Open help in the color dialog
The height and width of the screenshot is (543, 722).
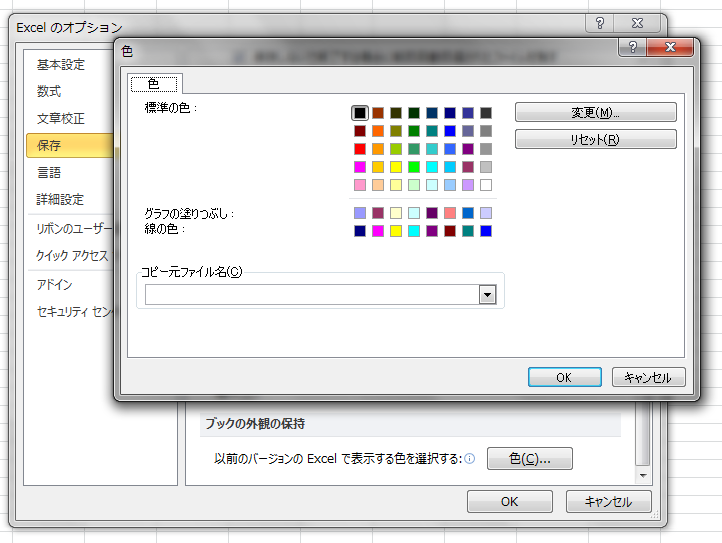pyautogui.click(x=632, y=47)
